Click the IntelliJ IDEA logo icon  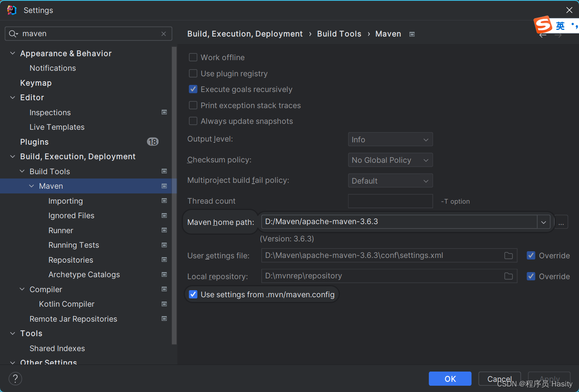[x=12, y=10]
